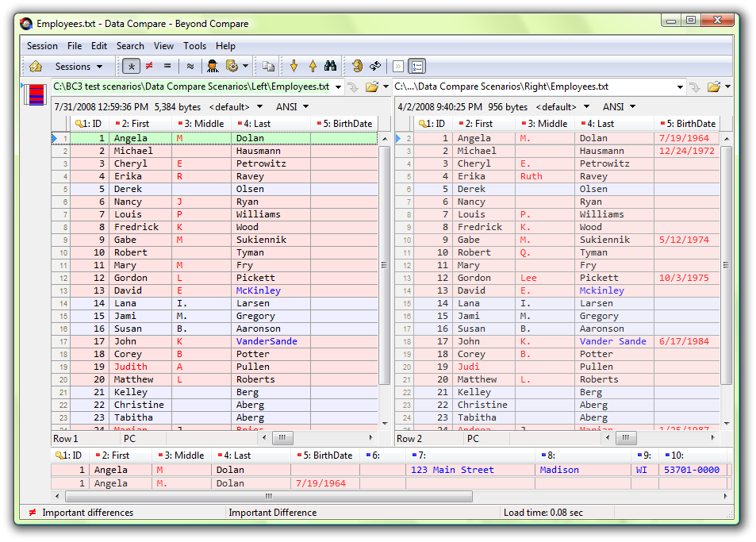Open the Help menu
This screenshot has height=542, width=756.
pyautogui.click(x=225, y=46)
